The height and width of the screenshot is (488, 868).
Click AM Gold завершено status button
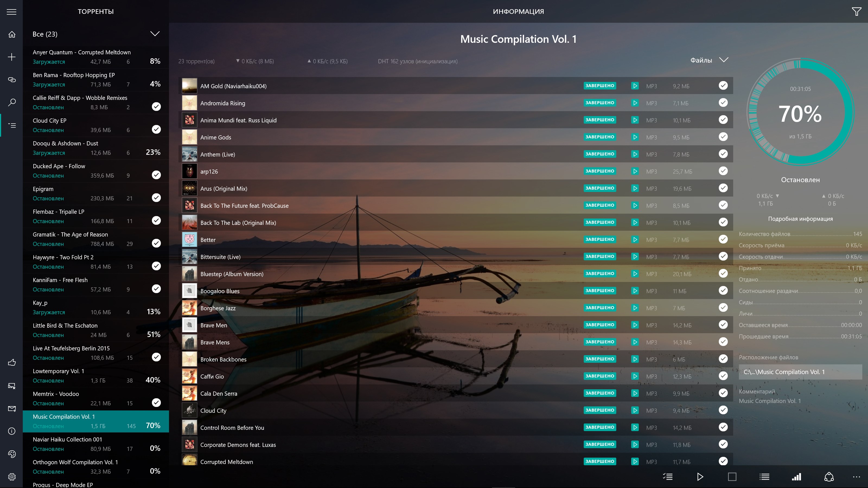599,86
